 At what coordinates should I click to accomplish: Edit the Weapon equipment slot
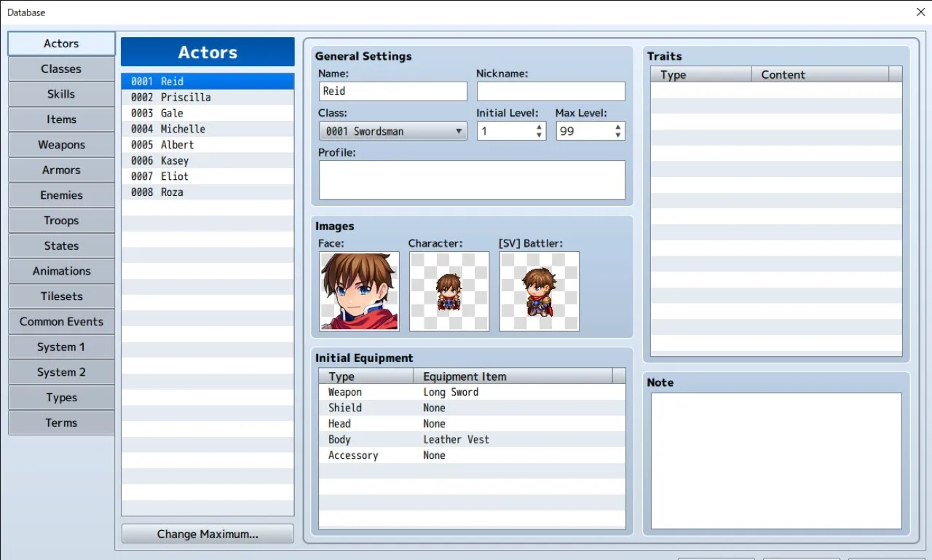pos(450,392)
